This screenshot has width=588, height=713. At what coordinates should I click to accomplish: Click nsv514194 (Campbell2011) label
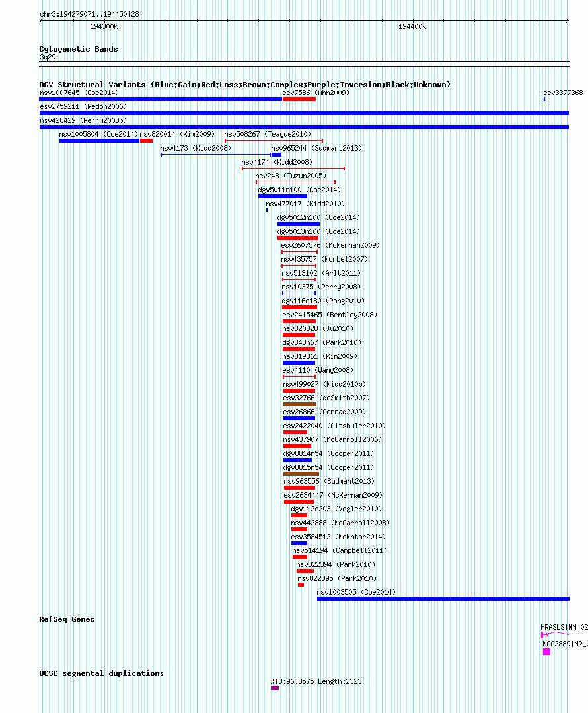pyautogui.click(x=340, y=550)
